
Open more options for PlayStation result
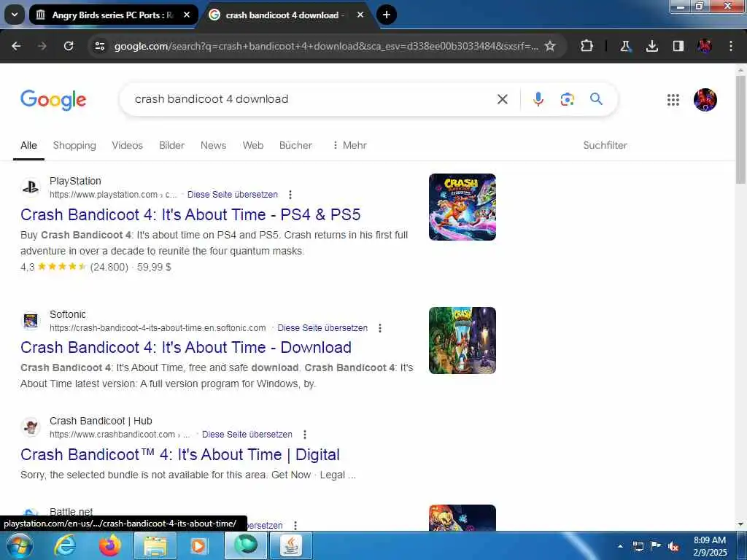coord(290,194)
